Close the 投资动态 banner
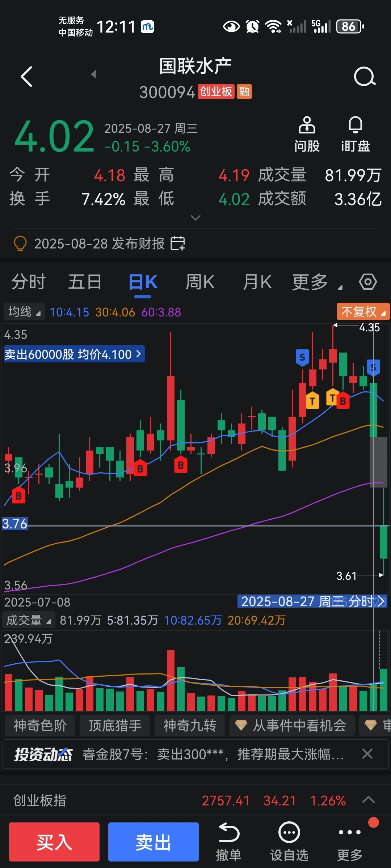The height and width of the screenshot is (868, 391). click(x=367, y=754)
